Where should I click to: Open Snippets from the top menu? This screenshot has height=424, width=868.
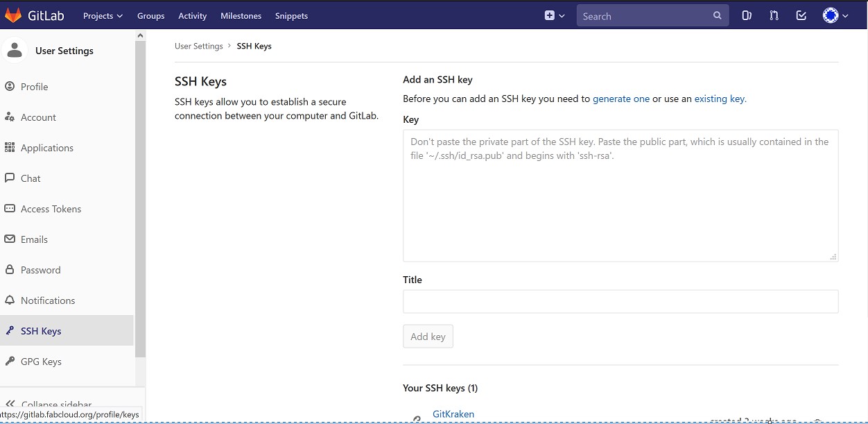[x=291, y=16]
